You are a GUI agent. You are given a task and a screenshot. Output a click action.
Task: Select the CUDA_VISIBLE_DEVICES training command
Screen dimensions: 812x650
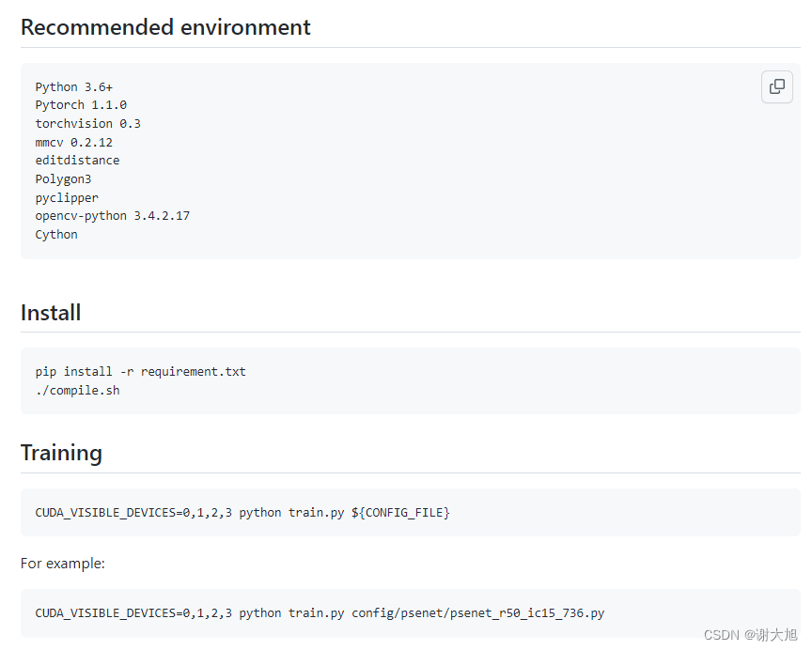[242, 512]
